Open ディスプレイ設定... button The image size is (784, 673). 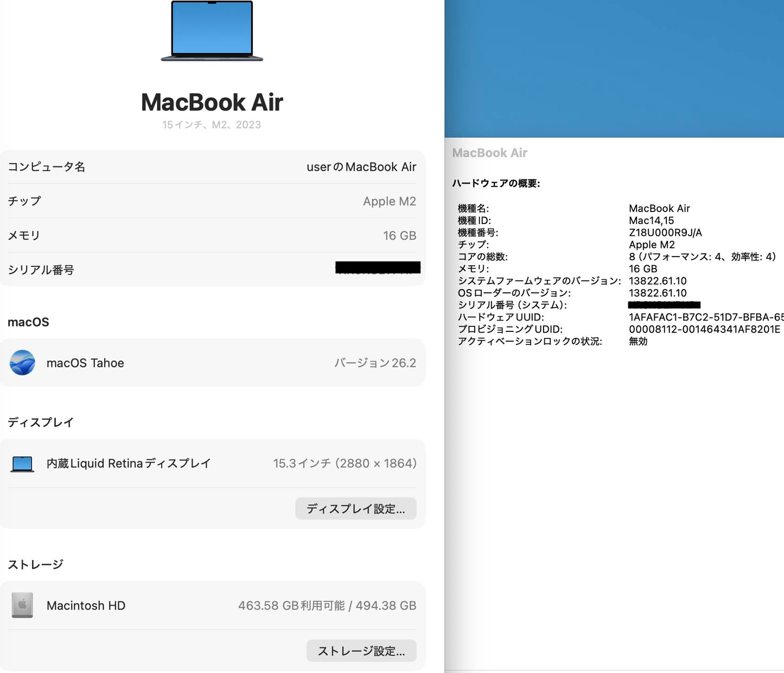point(356,509)
